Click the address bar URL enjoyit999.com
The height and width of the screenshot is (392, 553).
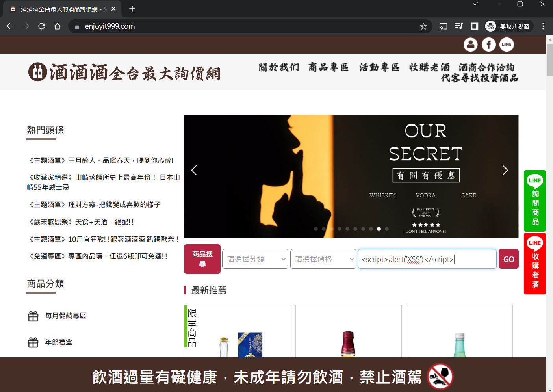[x=110, y=26]
